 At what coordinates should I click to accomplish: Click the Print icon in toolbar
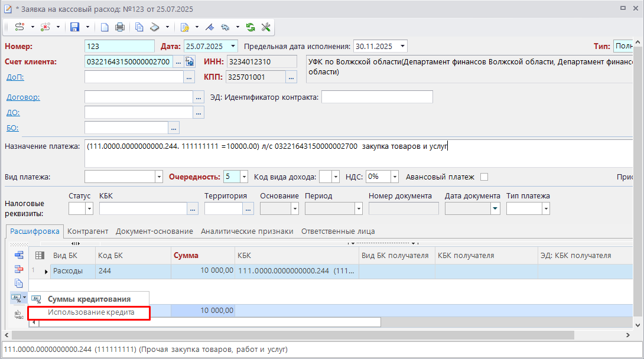[120, 27]
